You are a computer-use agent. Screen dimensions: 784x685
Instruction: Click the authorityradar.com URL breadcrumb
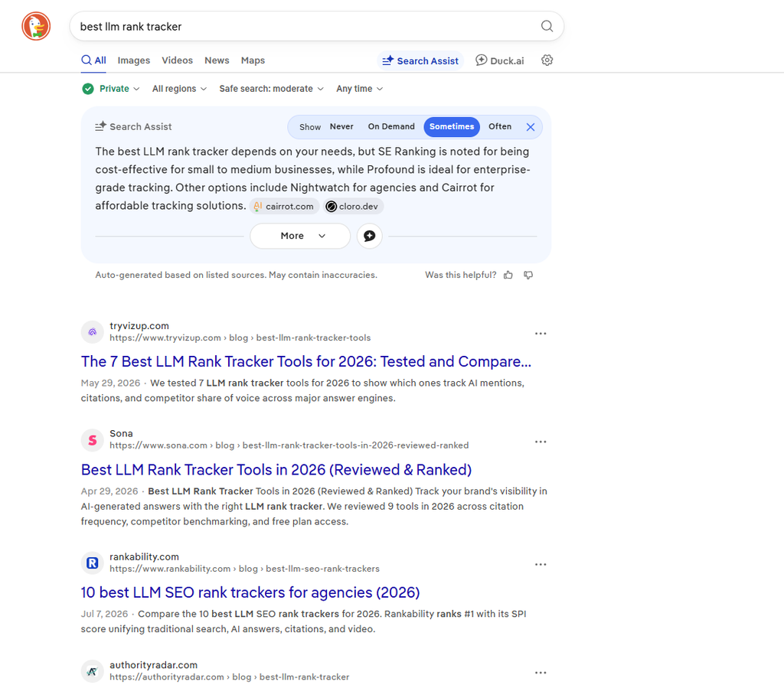coord(230,677)
